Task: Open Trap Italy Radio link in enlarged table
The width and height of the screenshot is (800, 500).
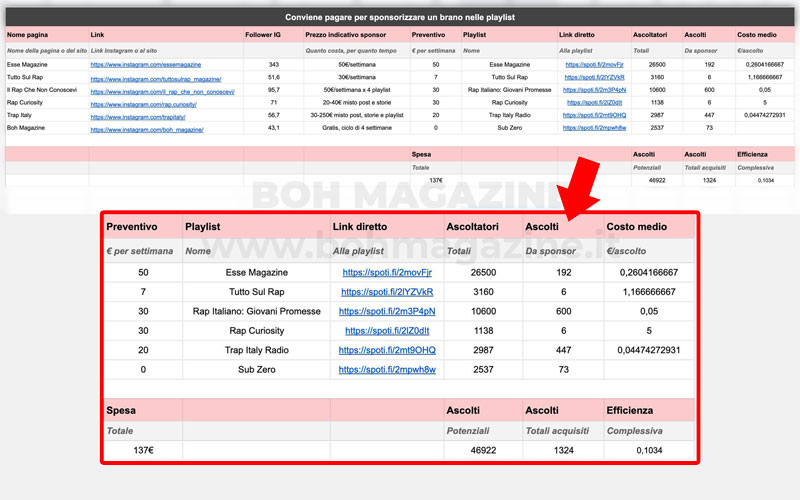Action: tap(386, 350)
